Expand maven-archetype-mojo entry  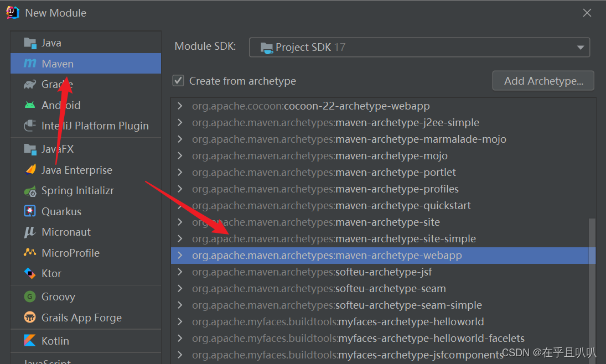pos(180,156)
